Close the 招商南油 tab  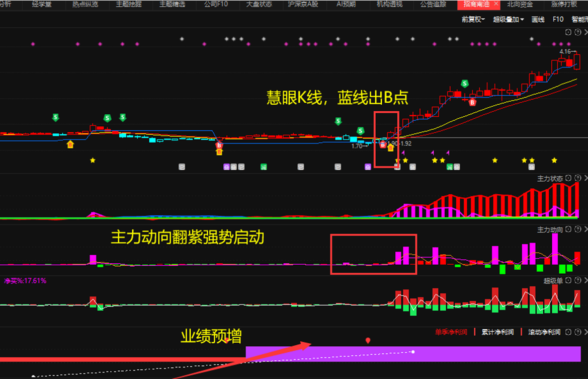[496, 5]
